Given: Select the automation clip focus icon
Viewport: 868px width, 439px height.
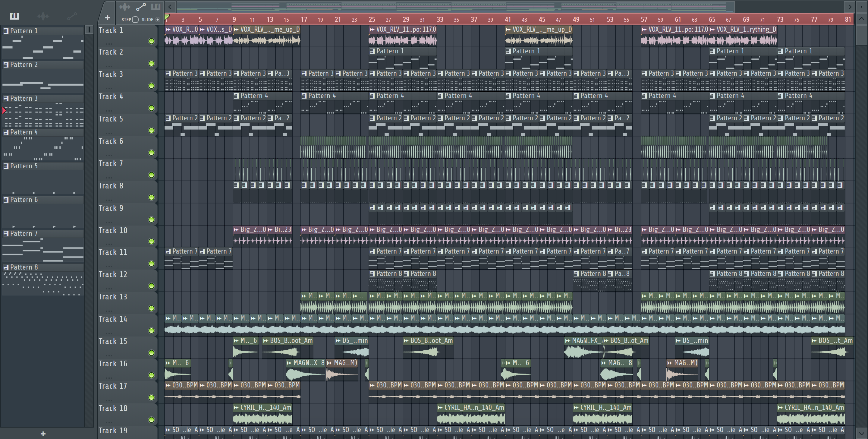Looking at the screenshot, I should (141, 7).
